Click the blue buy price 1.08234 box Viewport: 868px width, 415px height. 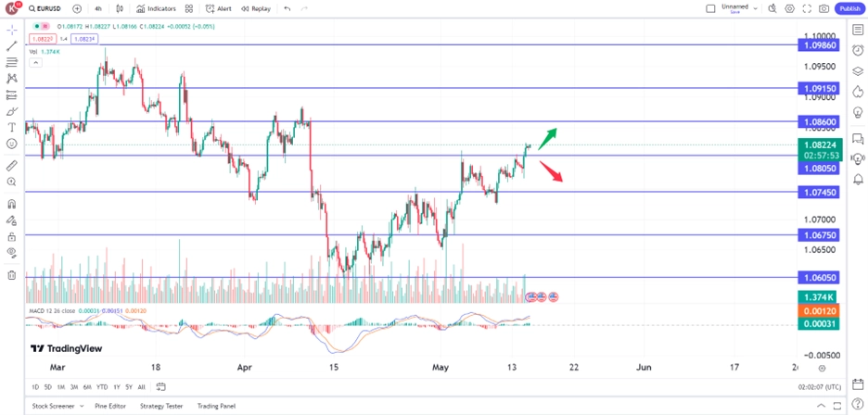(x=84, y=39)
